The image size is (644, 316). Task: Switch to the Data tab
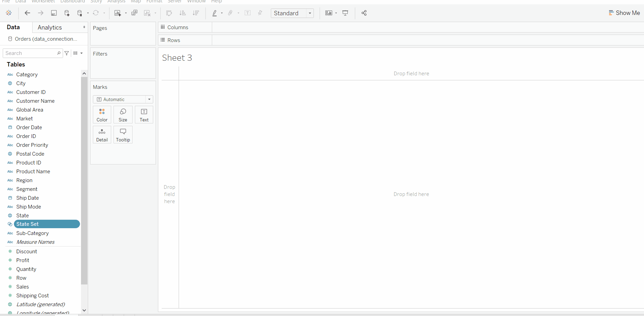(x=14, y=27)
